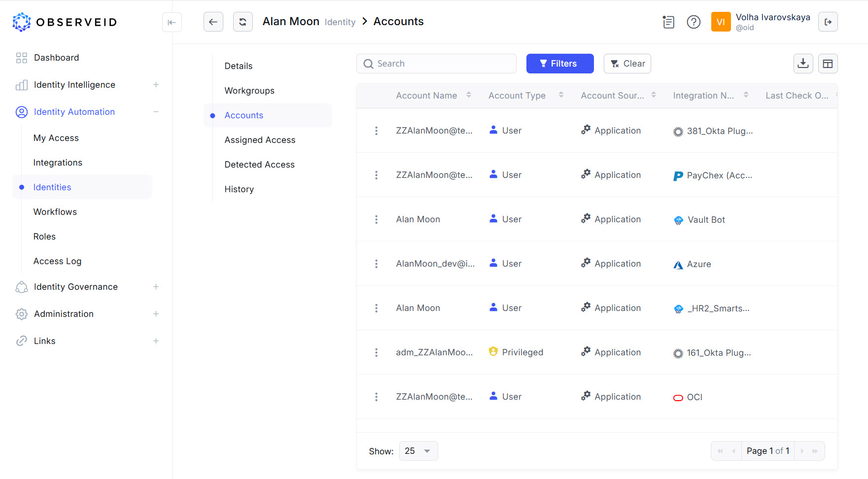Switch to the Assigned Access tab
868x479 pixels.
pyautogui.click(x=260, y=140)
